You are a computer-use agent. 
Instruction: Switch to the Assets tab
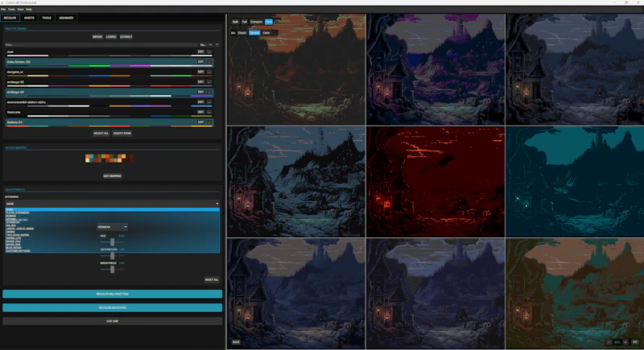(x=29, y=18)
